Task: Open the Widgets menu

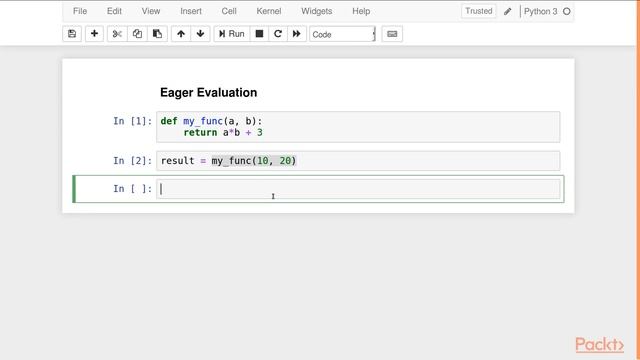Action: pos(317,11)
